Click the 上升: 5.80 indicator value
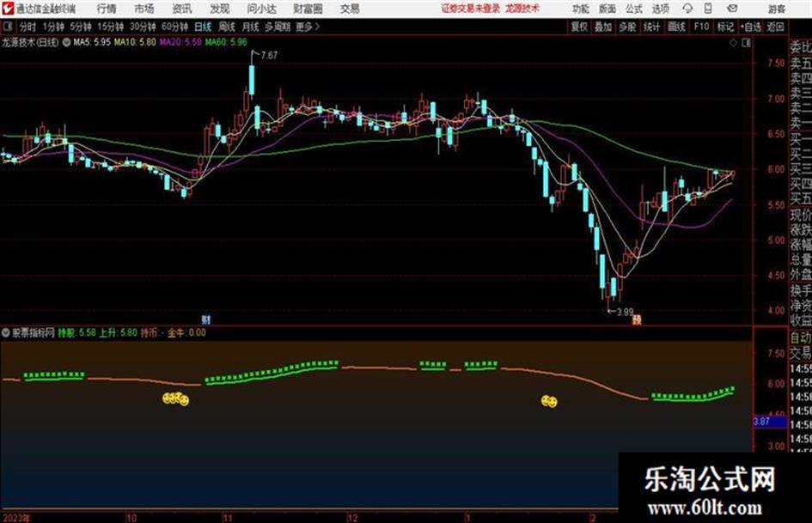 tap(118, 332)
